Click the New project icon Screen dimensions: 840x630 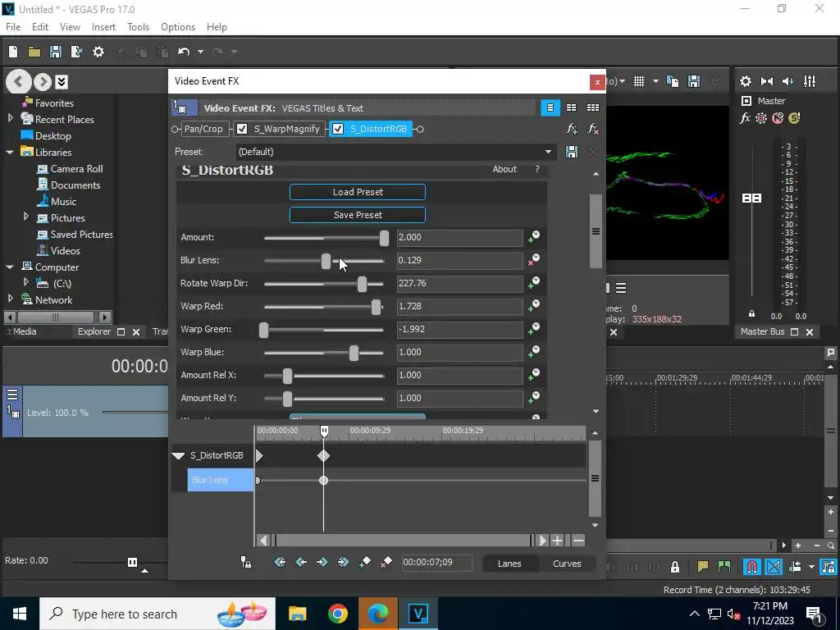point(13,52)
